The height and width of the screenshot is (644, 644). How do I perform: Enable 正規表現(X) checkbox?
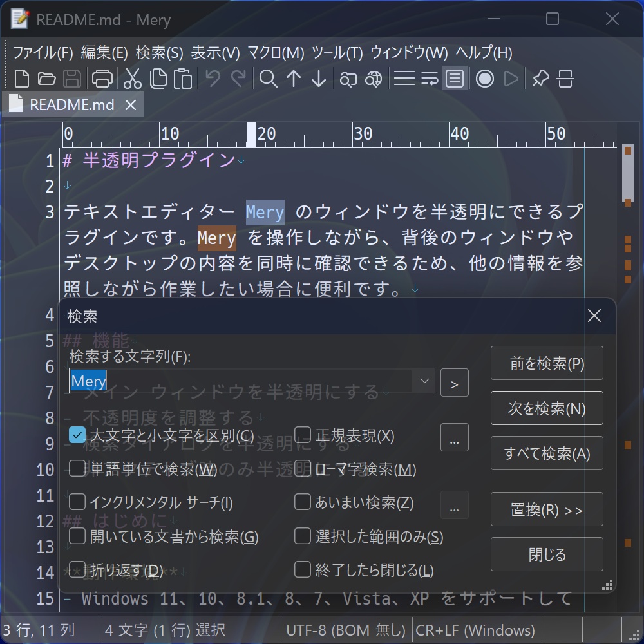pos(303,435)
